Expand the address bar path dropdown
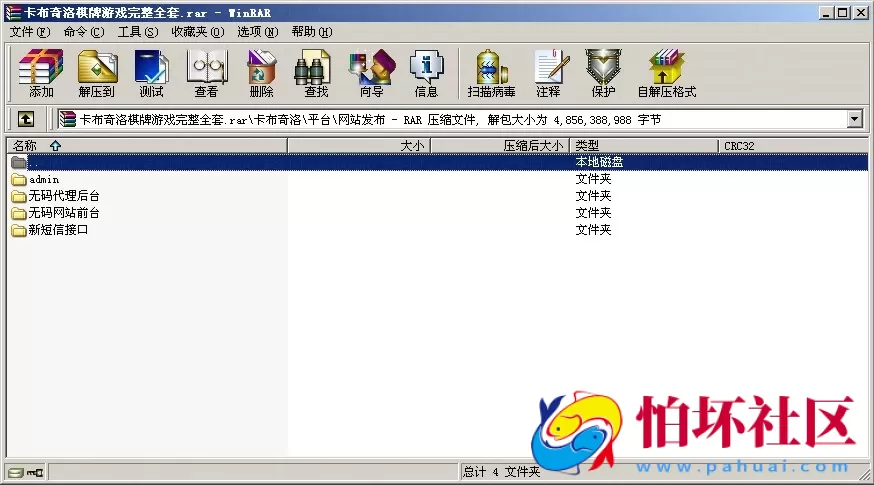 pyautogui.click(x=854, y=119)
